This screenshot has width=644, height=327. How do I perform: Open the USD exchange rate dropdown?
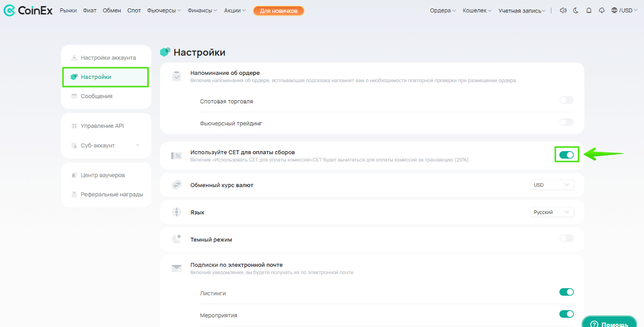pos(551,185)
